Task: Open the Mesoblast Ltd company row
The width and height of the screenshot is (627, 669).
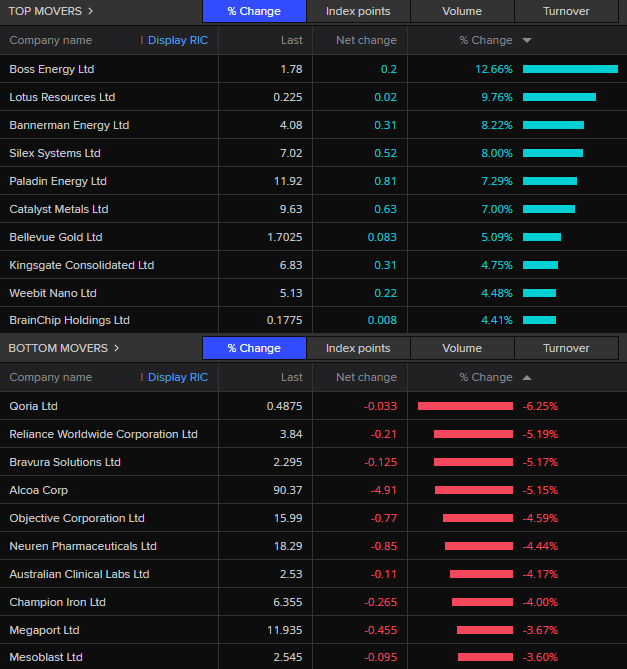Action: click(46, 657)
